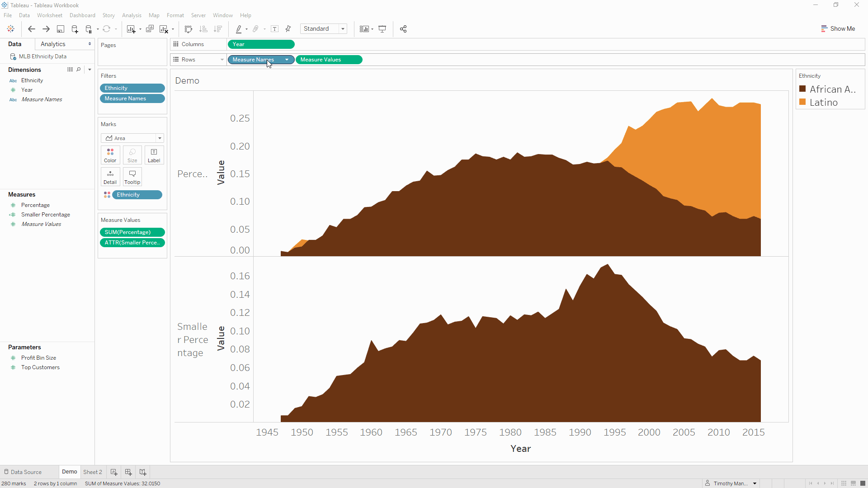Click the Latino orange legend swatch

click(x=802, y=102)
